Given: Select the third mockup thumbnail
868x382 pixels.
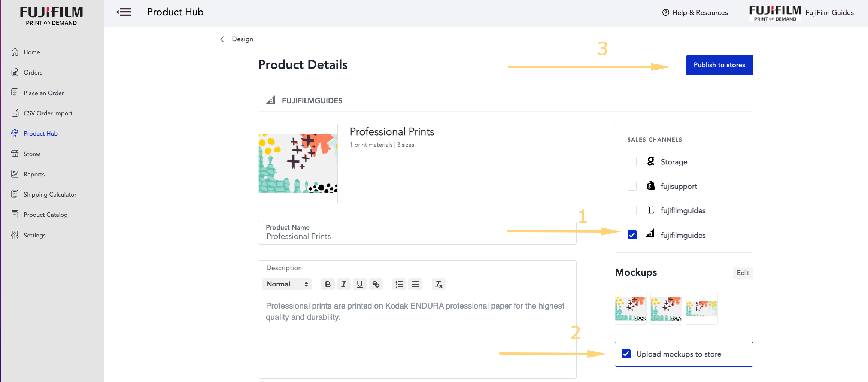Looking at the screenshot, I should pos(702,309).
